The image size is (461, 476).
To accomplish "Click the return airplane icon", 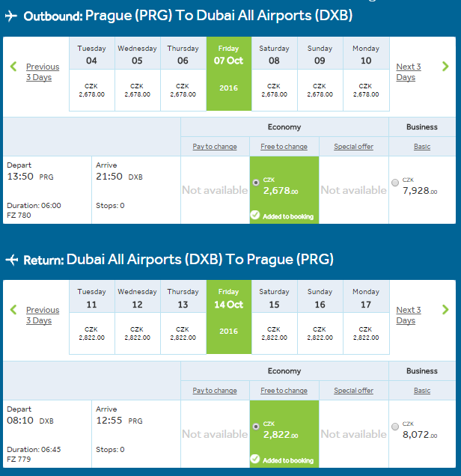I will point(12,260).
